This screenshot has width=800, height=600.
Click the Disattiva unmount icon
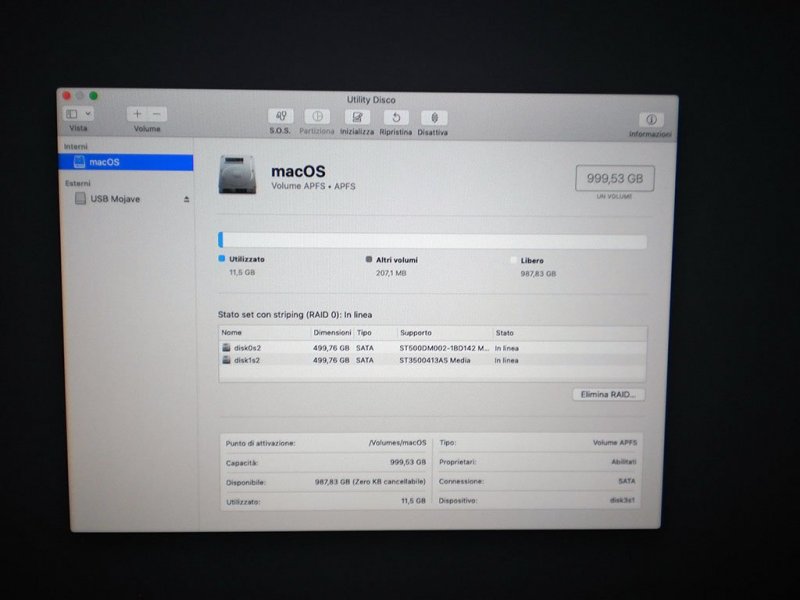coord(434,118)
